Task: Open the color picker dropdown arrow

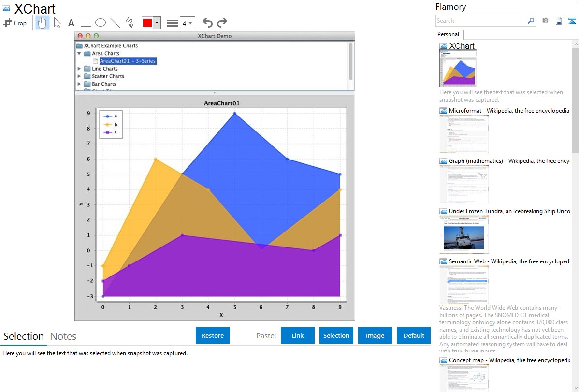Action: tap(157, 23)
